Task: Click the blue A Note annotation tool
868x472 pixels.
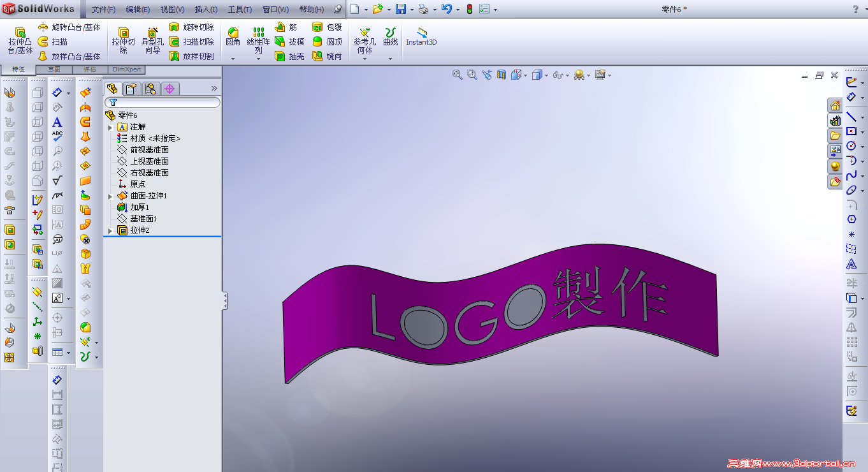Action: [x=57, y=122]
